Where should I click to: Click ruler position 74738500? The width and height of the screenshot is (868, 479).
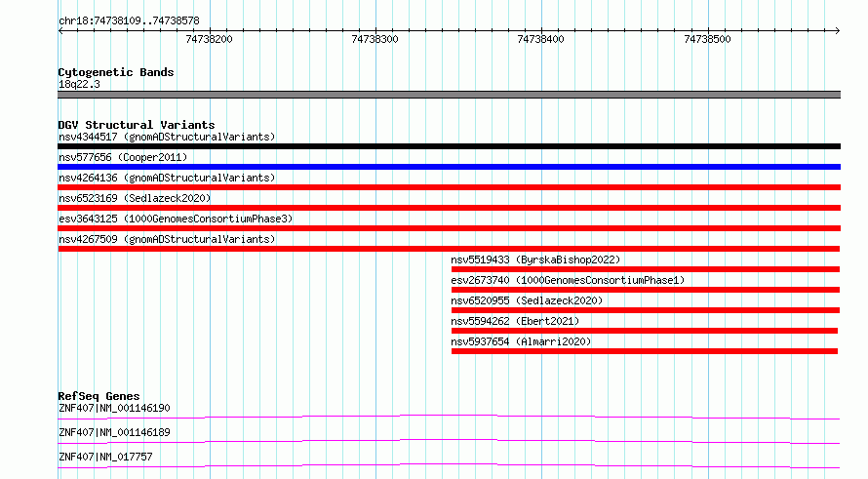coord(707,39)
